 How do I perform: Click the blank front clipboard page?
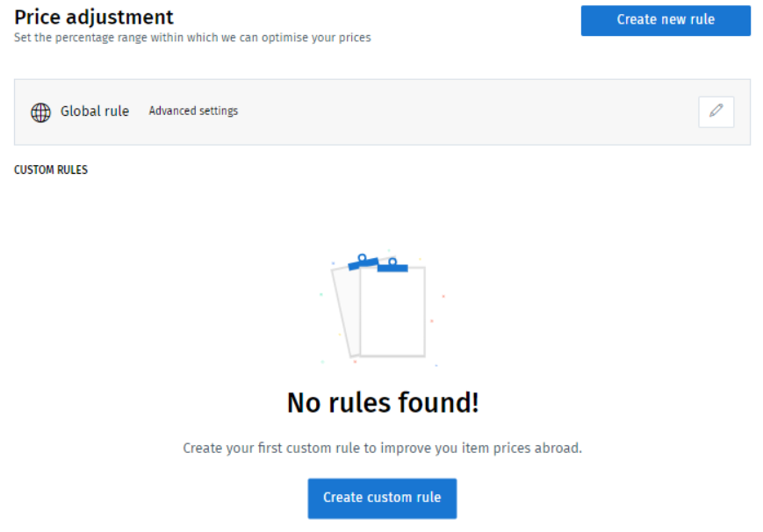tap(392, 313)
